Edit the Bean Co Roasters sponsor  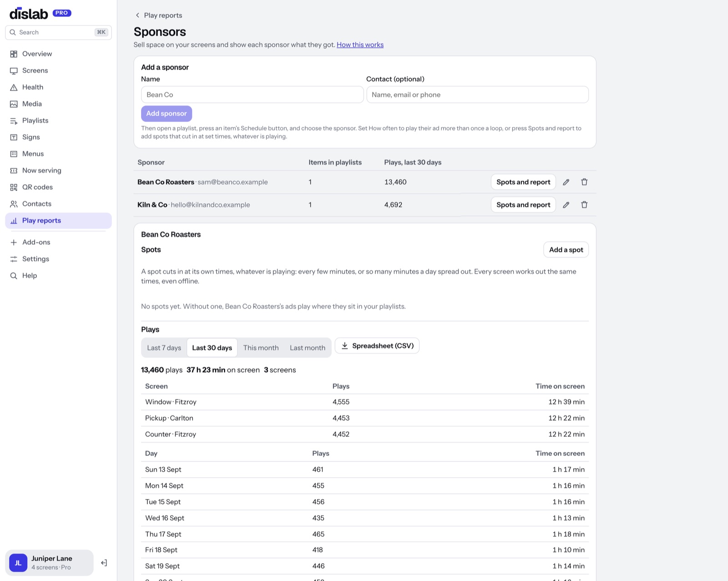pyautogui.click(x=566, y=182)
